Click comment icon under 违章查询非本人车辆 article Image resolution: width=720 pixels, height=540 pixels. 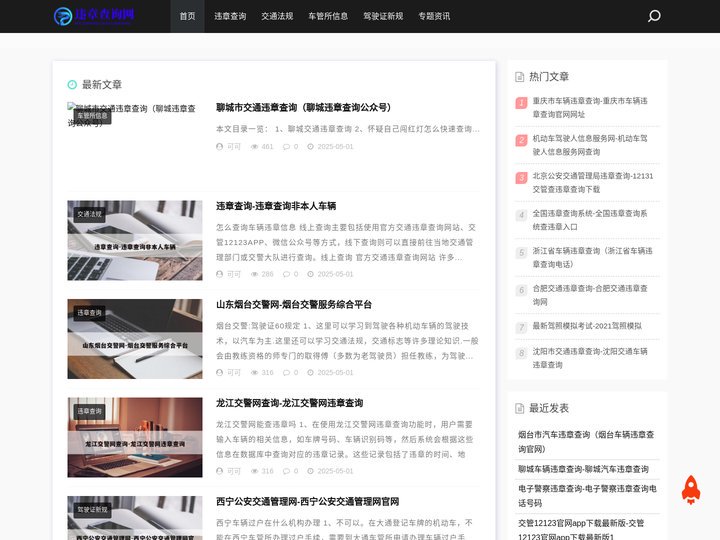pos(287,274)
